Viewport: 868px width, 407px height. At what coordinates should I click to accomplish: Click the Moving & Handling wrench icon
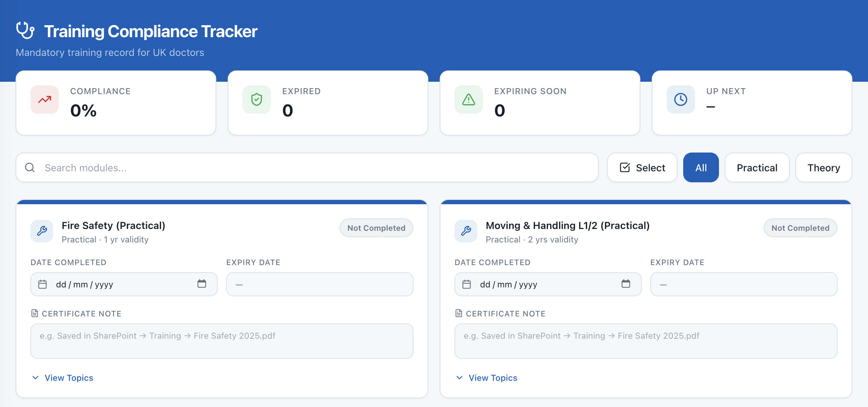click(466, 231)
